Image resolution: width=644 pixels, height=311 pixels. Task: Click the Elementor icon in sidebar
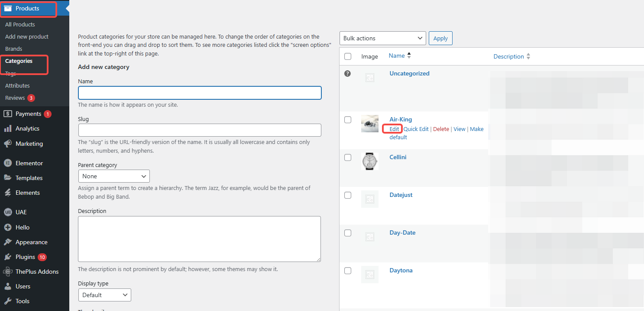(8, 163)
